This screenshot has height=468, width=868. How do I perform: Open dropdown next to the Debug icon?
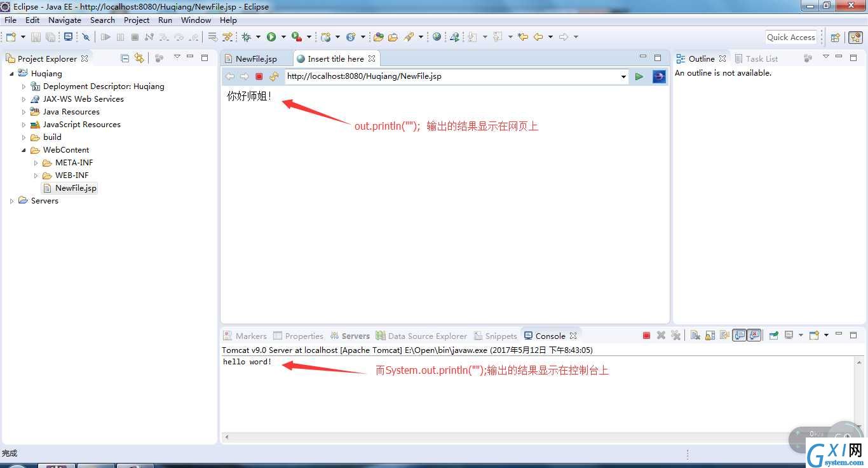coord(258,37)
